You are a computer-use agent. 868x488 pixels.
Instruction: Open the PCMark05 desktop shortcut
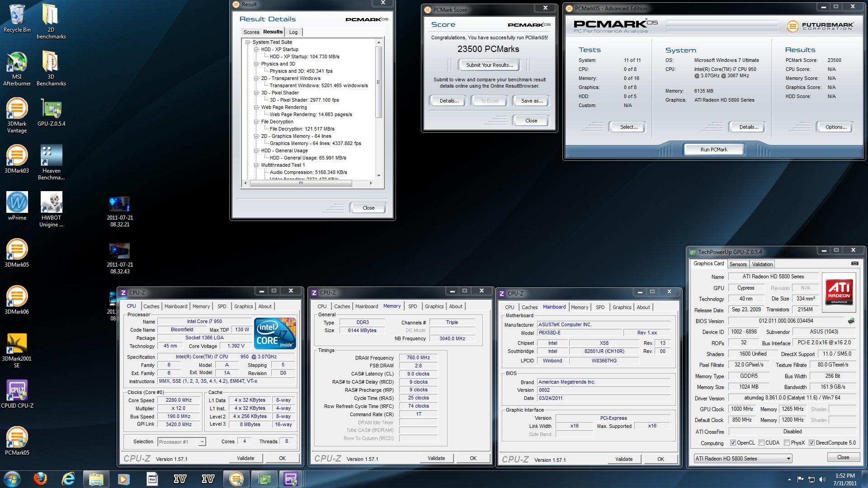point(17,441)
